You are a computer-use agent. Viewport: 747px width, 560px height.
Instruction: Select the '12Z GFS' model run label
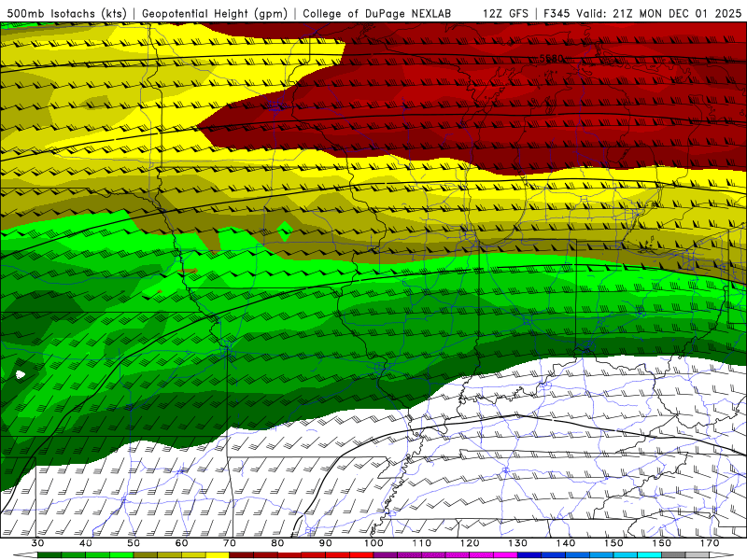pos(505,14)
